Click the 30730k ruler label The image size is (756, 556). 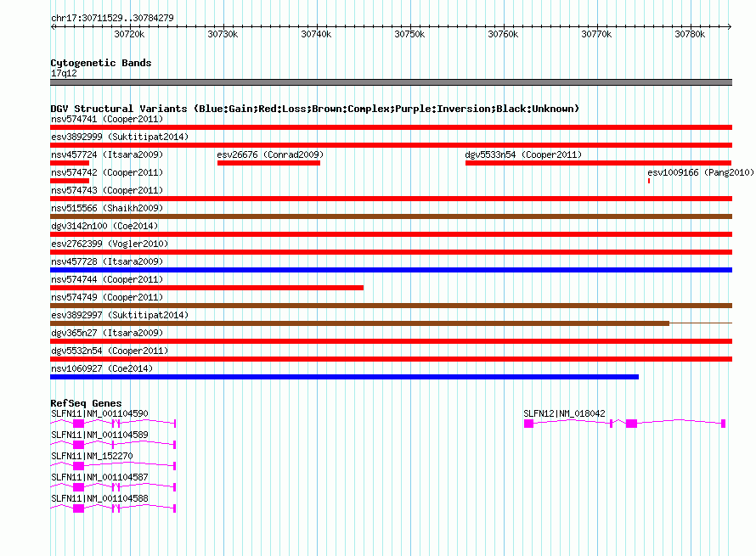pos(223,34)
